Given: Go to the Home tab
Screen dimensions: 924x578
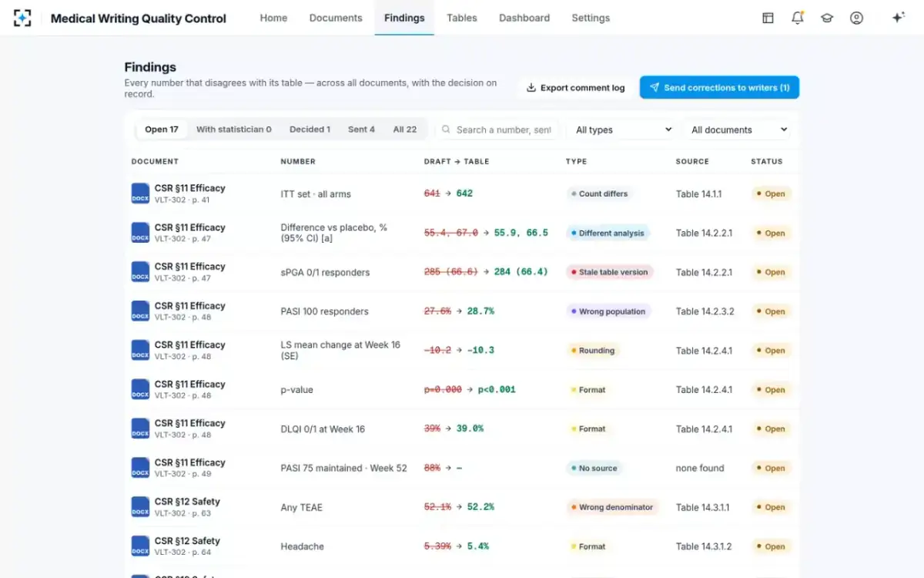Looking at the screenshot, I should pos(273,18).
